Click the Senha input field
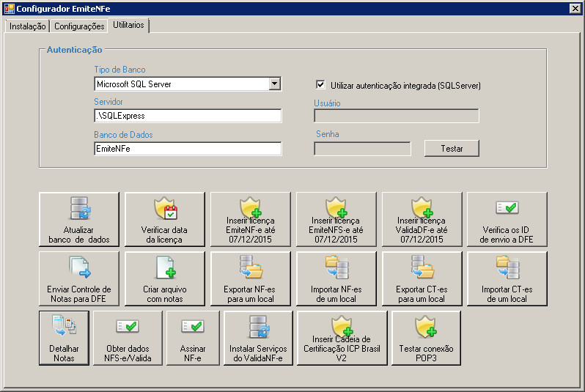The width and height of the screenshot is (585, 392). tap(362, 149)
